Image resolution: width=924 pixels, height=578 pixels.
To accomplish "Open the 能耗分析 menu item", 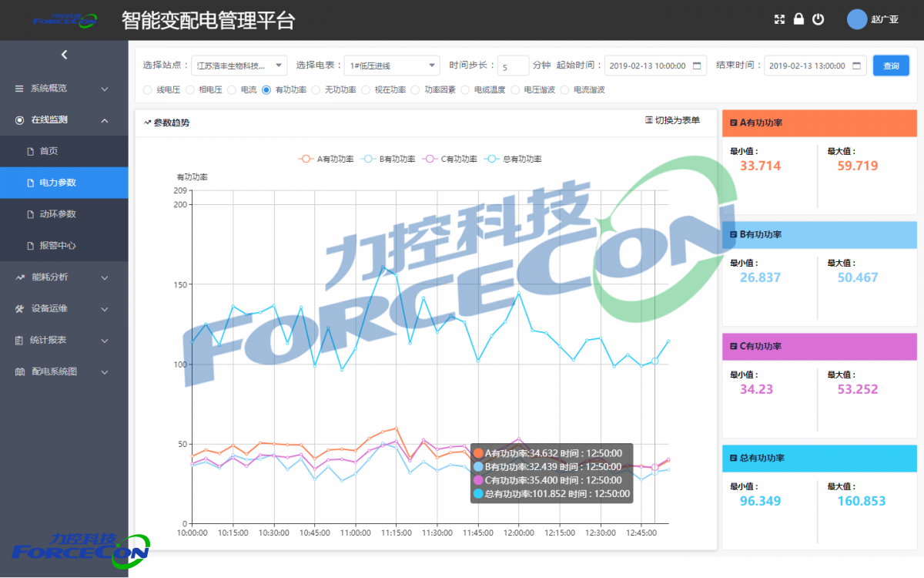I will click(64, 277).
